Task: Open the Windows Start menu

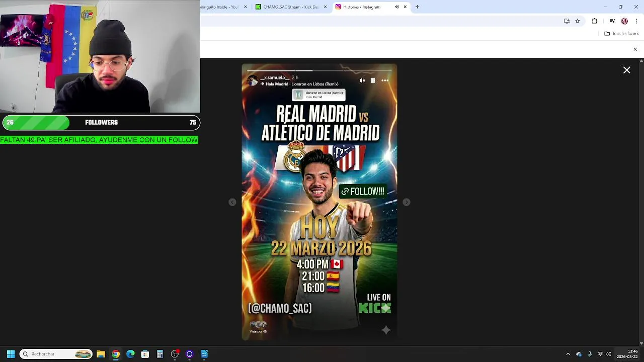Action: click(x=11, y=354)
